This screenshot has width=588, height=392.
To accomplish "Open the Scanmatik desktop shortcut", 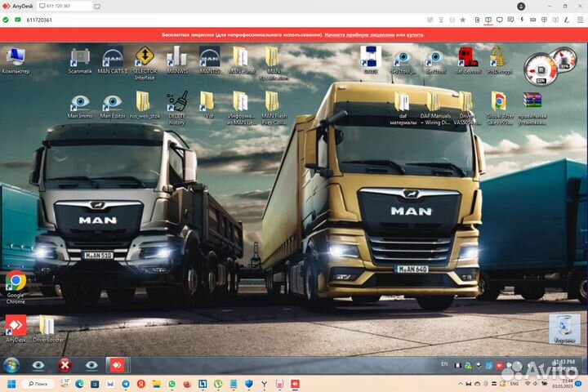I will pyautogui.click(x=80, y=59).
